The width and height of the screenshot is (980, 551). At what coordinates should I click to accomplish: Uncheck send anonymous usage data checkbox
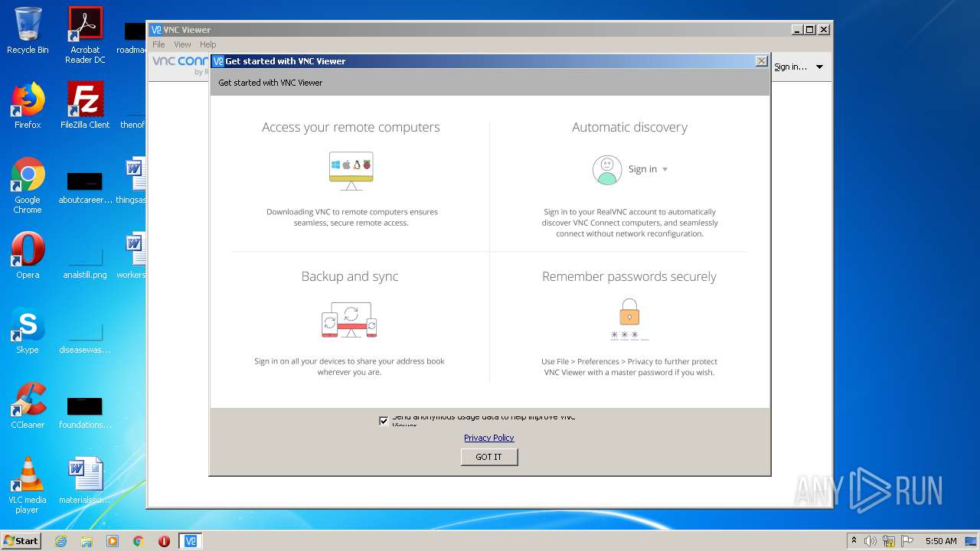[x=384, y=421]
